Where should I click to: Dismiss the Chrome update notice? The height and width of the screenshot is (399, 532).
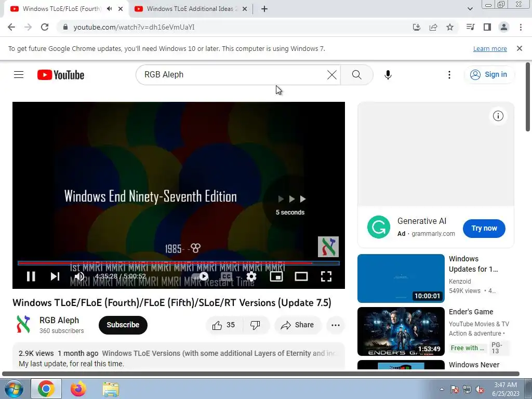[519, 48]
